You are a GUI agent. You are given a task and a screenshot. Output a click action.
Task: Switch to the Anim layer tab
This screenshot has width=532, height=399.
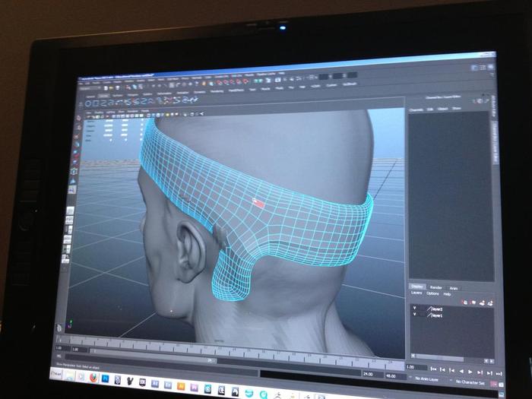pyautogui.click(x=454, y=288)
